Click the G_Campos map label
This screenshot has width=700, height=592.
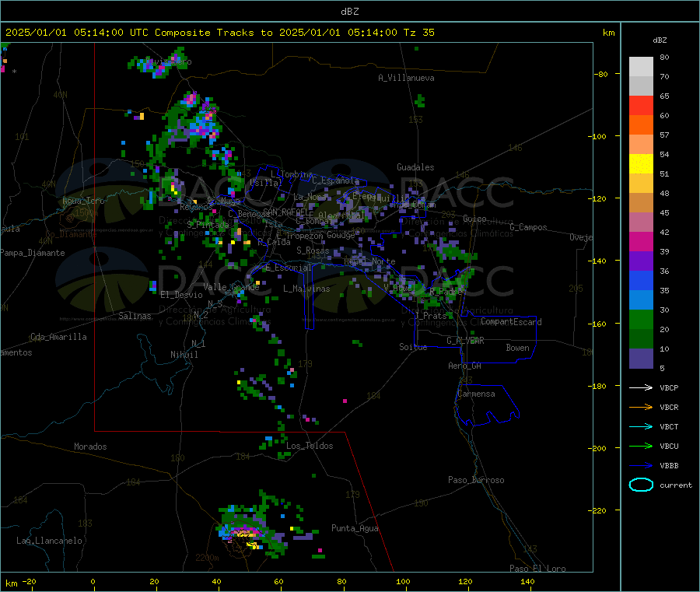point(528,227)
